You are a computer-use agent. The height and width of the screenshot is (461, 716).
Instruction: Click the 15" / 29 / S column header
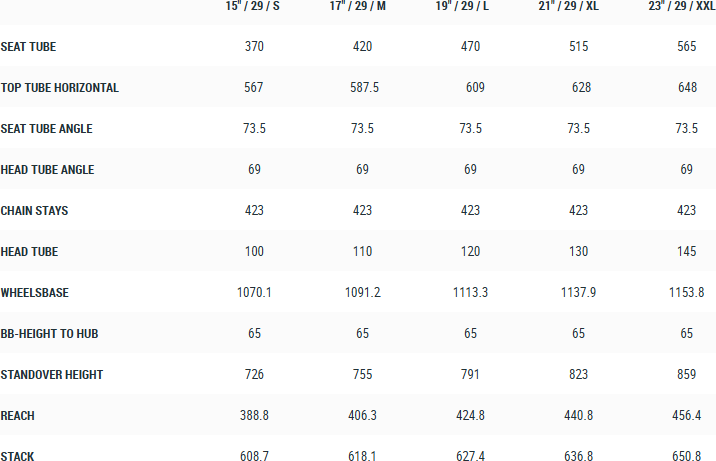254,7
